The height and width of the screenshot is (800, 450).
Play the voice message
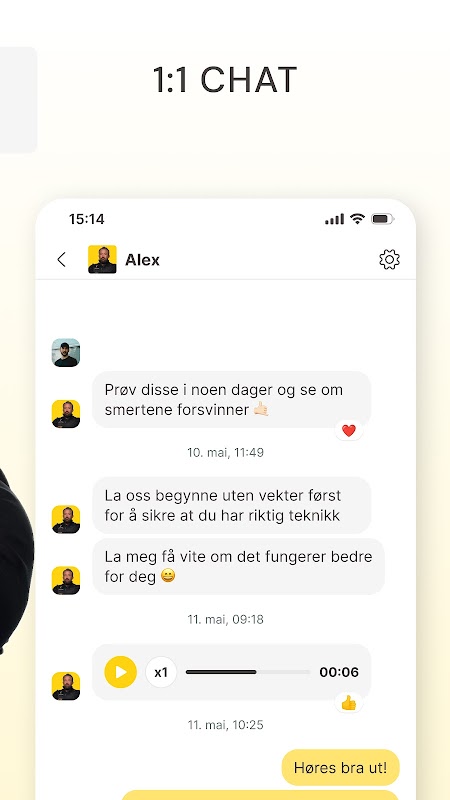click(x=120, y=672)
